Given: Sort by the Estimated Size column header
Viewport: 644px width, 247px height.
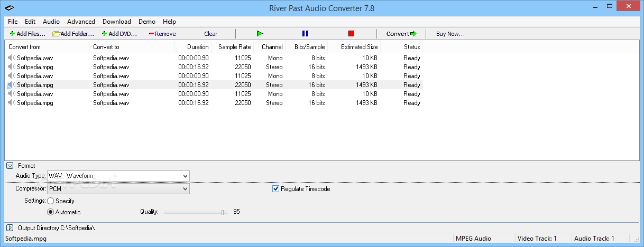Looking at the screenshot, I should click(354, 47).
